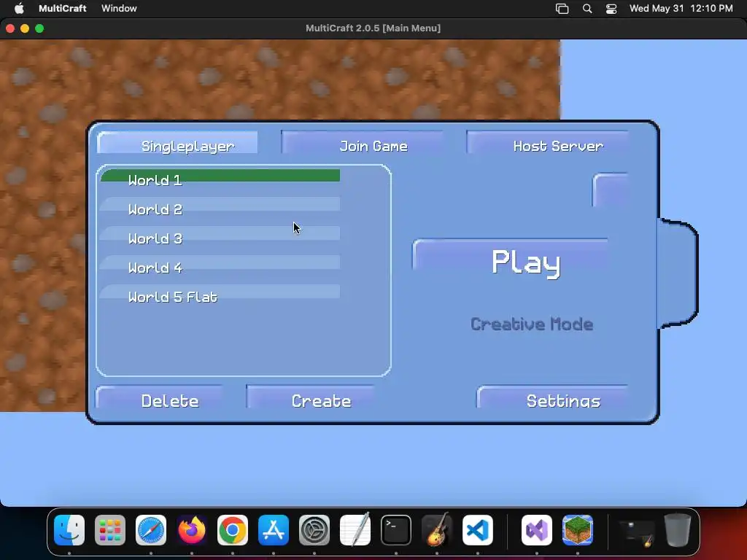Viewport: 747px width, 560px height.
Task: Open Launchpad in the dock
Action: [x=110, y=530]
